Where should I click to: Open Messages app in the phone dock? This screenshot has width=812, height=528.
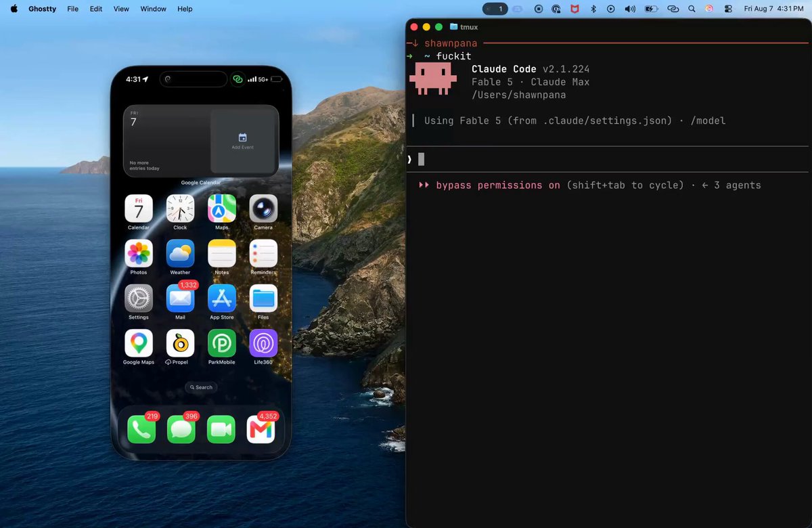181,430
